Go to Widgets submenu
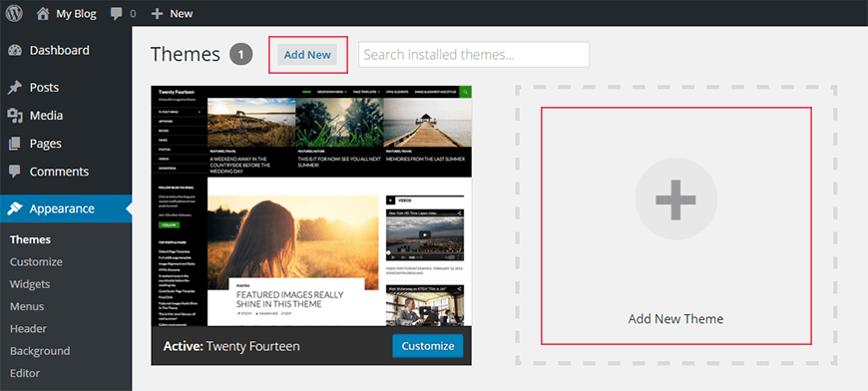This screenshot has width=868, height=391. pyautogui.click(x=30, y=284)
